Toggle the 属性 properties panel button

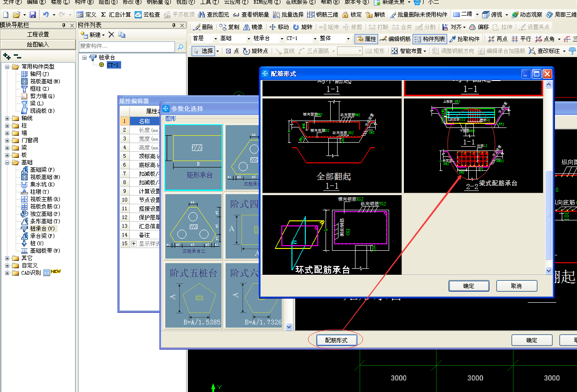click(366, 39)
